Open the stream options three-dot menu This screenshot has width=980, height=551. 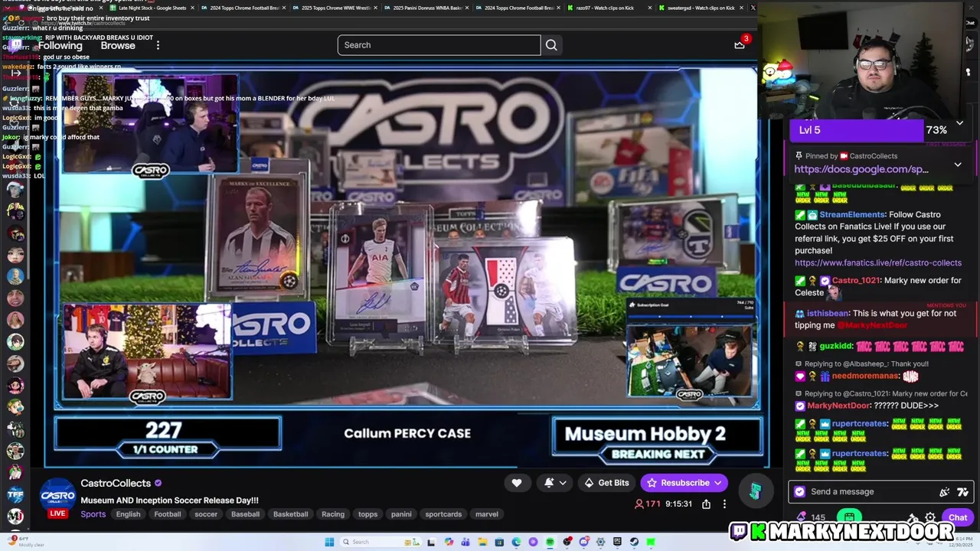point(724,504)
